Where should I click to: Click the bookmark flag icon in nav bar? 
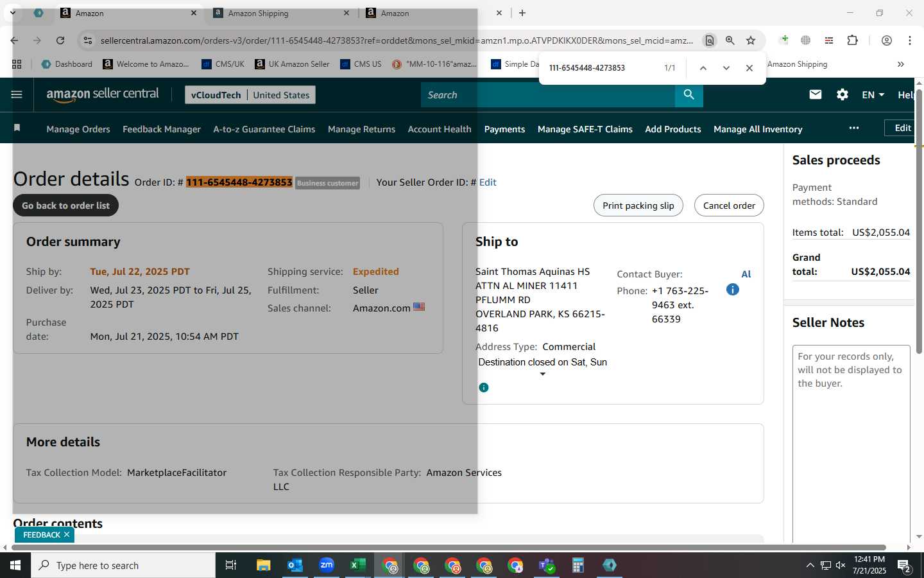tap(17, 128)
